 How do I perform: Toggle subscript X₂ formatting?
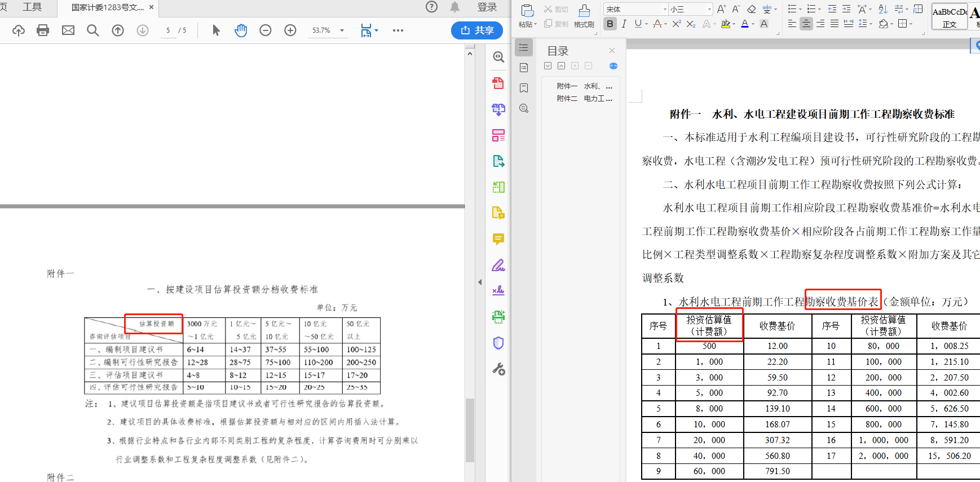pos(691,24)
